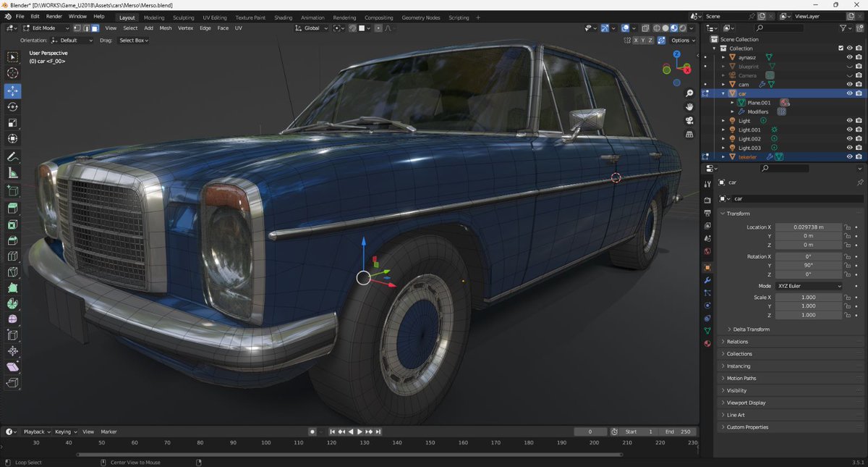Image resolution: width=868 pixels, height=467 pixels.
Task: Show the blueprint object in viewport
Action: pyautogui.click(x=849, y=66)
